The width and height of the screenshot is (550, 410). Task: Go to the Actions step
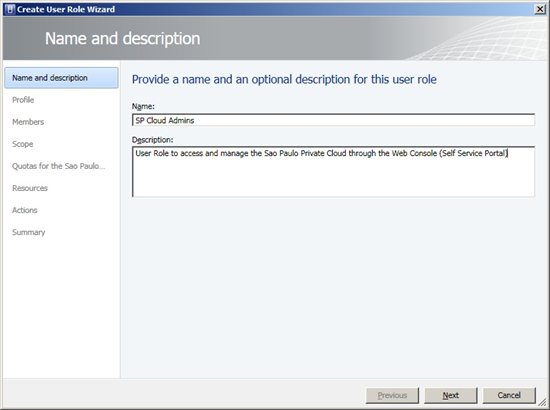pyautogui.click(x=25, y=210)
